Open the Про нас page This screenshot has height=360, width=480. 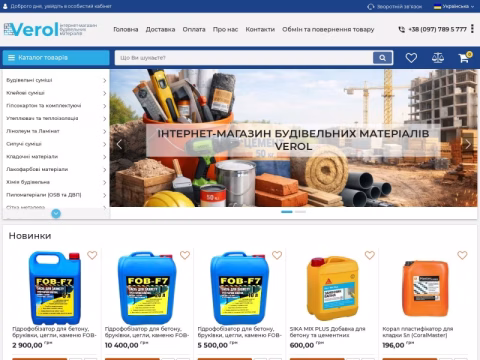click(225, 29)
